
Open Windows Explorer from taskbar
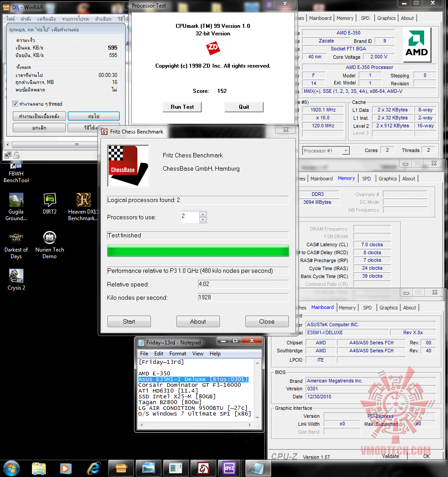[39, 469]
